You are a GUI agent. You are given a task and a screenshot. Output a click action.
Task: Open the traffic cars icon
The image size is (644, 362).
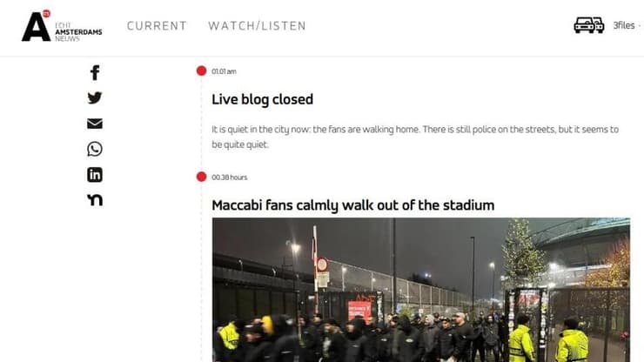coord(589,25)
